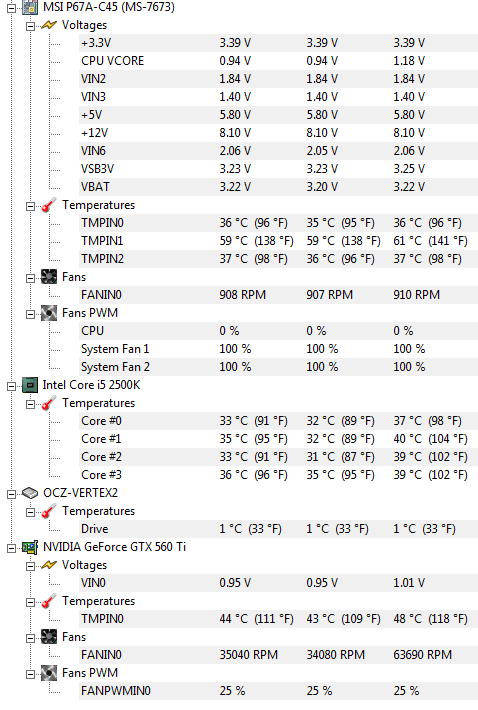Click the MSI P67A-C45 motherboard icon
Image resolution: width=478 pixels, height=710 pixels.
(30, 7)
